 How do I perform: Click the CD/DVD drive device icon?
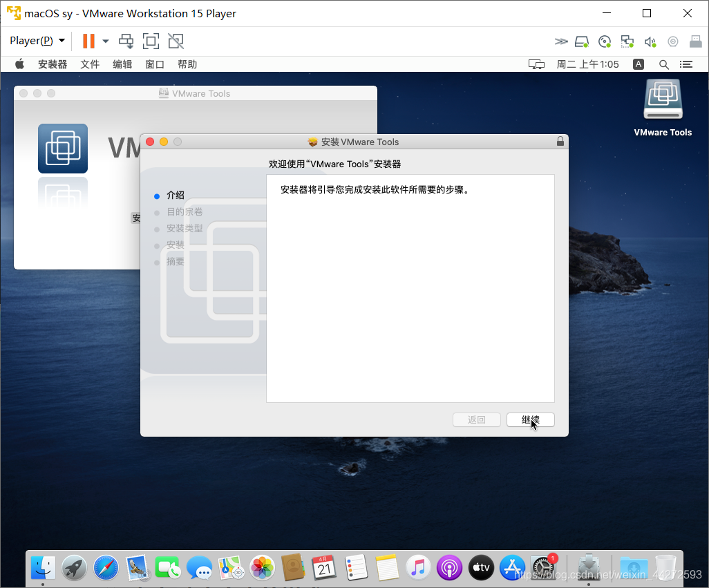[x=605, y=41]
